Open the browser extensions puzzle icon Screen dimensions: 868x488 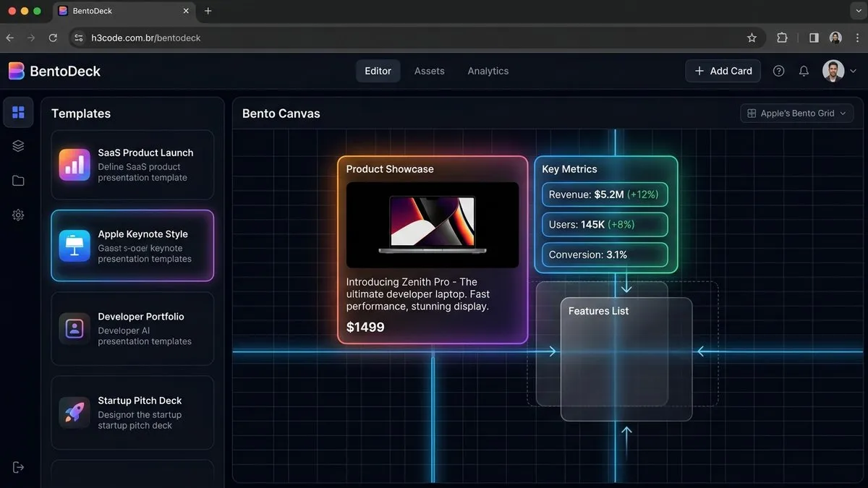tap(782, 38)
